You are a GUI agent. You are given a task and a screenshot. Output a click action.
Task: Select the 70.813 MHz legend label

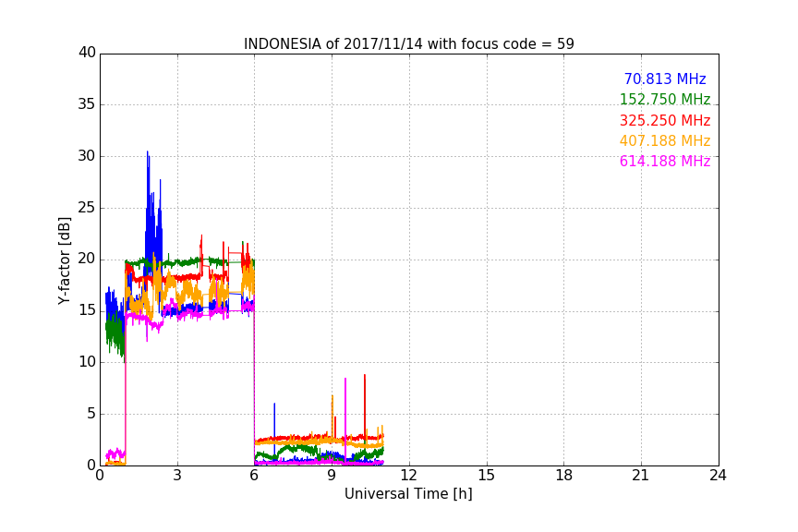665,79
